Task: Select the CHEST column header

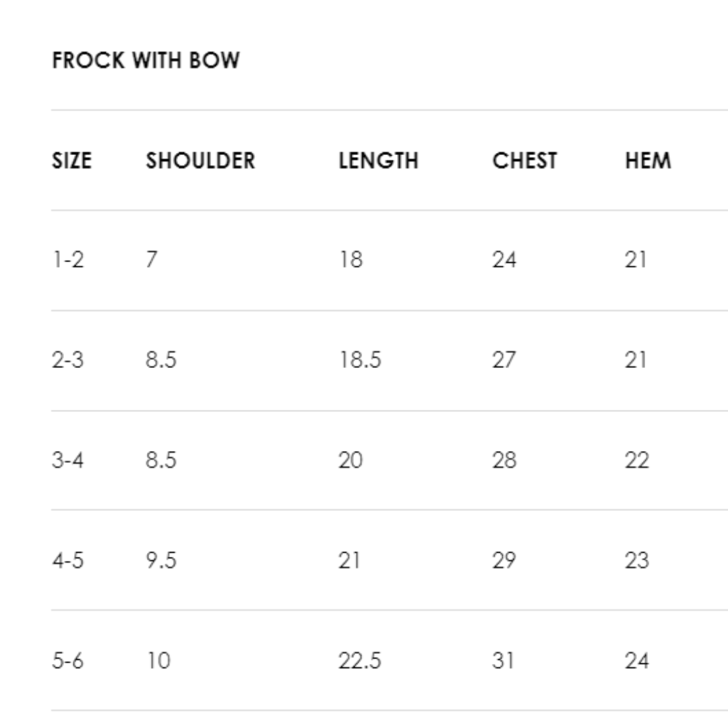Action: (x=524, y=160)
